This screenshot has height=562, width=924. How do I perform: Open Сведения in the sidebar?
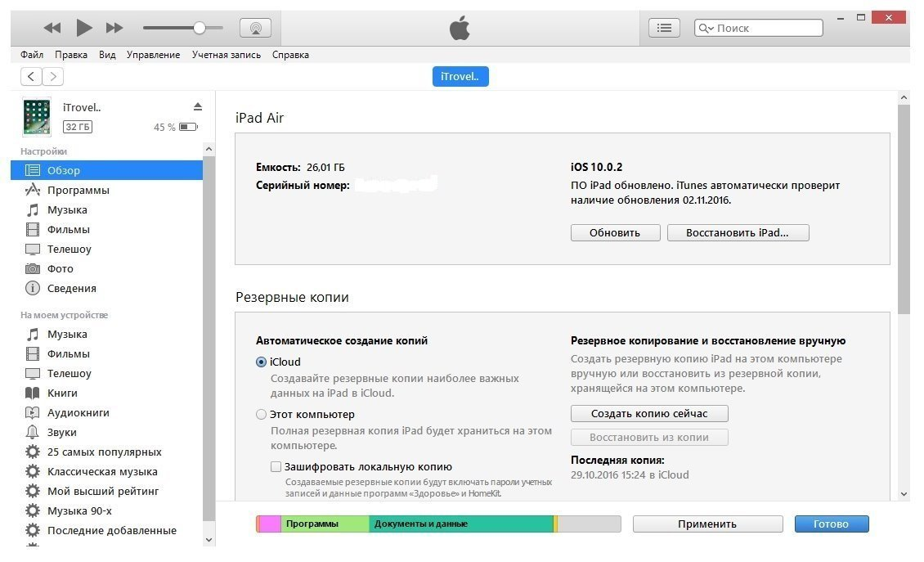tap(106, 288)
